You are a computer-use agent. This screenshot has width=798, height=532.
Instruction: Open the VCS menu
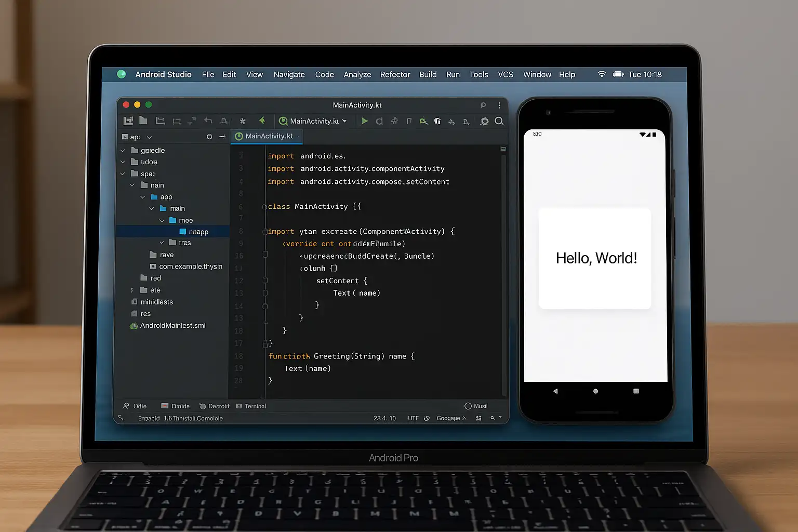[x=506, y=74]
